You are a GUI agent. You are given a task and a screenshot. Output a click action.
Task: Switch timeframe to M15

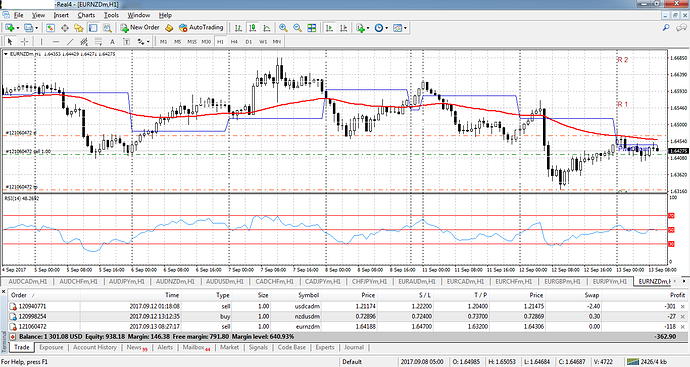[x=192, y=42]
